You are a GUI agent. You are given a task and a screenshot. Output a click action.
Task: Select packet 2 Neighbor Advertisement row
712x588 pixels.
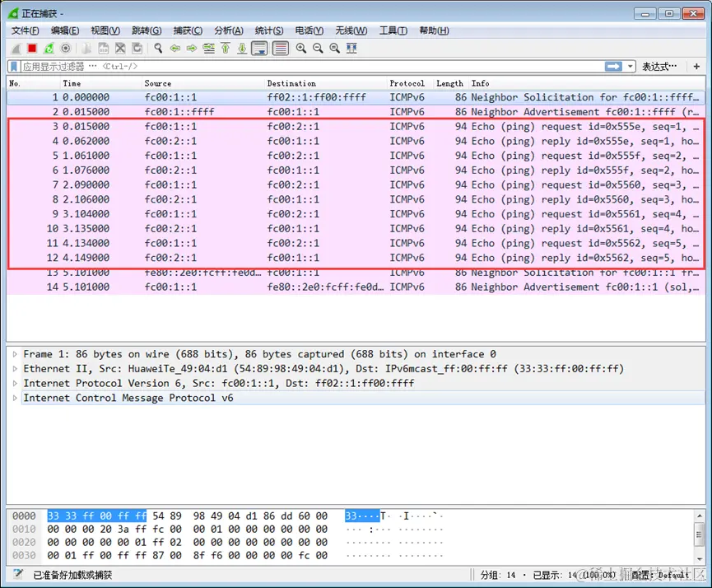click(356, 112)
